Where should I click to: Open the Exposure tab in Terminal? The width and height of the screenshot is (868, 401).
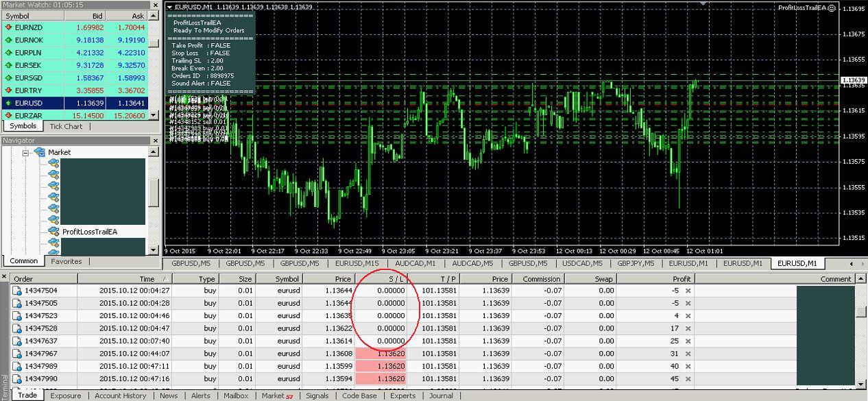pyautogui.click(x=66, y=396)
